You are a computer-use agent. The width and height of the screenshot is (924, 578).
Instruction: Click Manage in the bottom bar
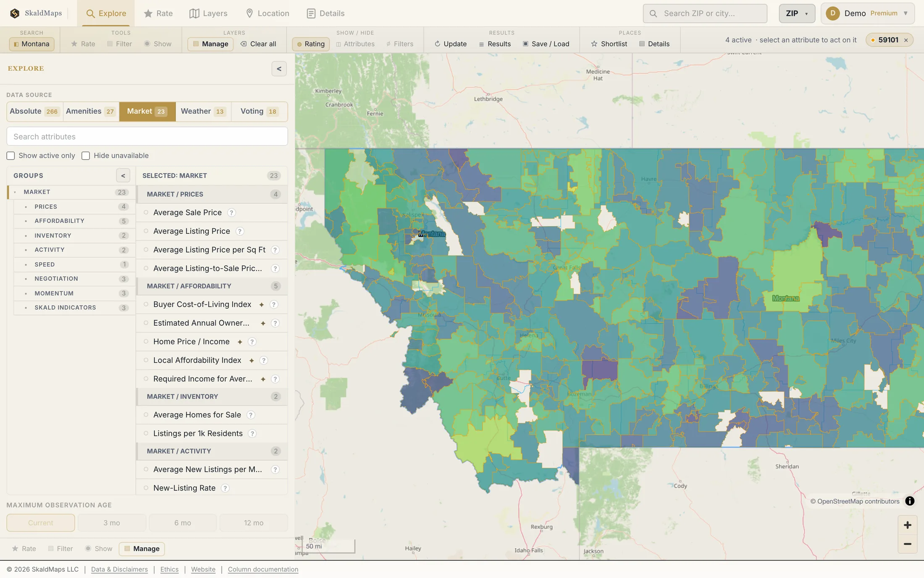[142, 549]
